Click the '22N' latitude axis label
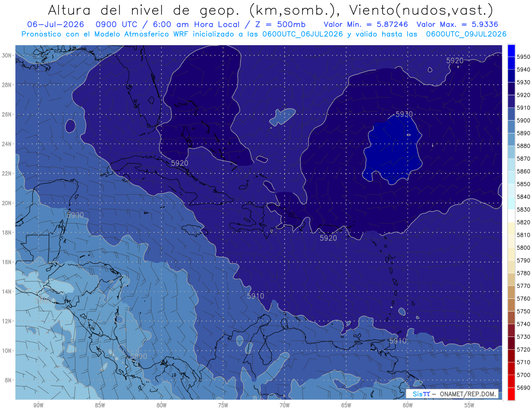The height and width of the screenshot is (411, 532). [7, 173]
